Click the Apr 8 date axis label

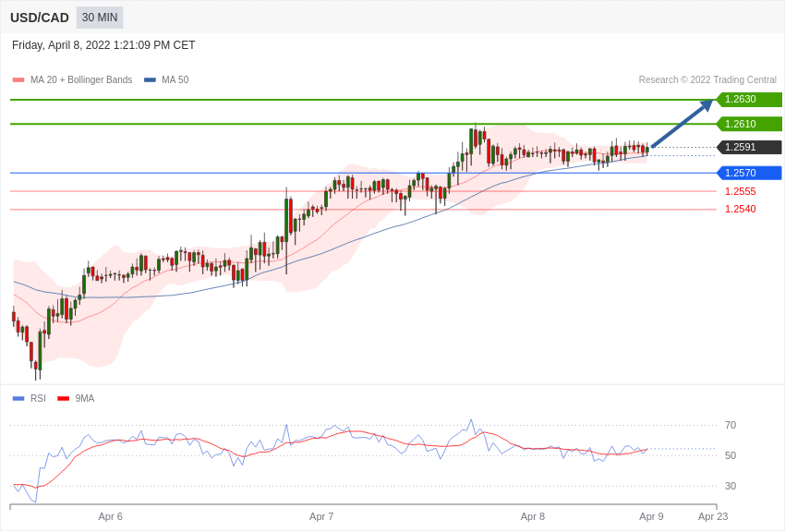coord(533,516)
